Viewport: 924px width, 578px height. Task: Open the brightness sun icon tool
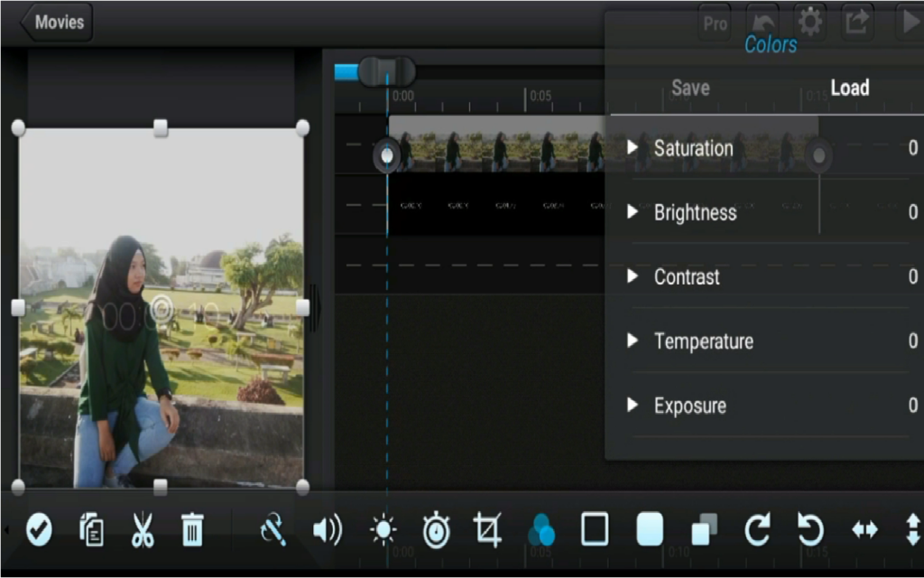click(383, 529)
